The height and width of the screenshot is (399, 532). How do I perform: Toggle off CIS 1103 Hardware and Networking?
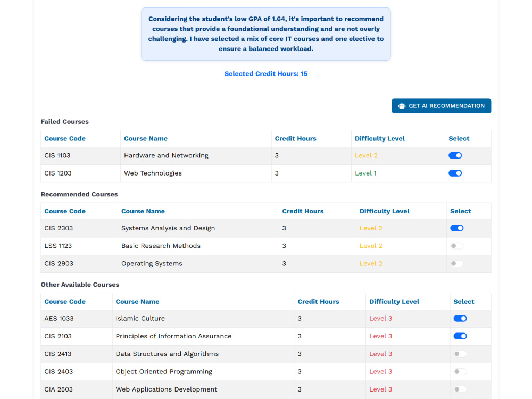[x=455, y=155]
